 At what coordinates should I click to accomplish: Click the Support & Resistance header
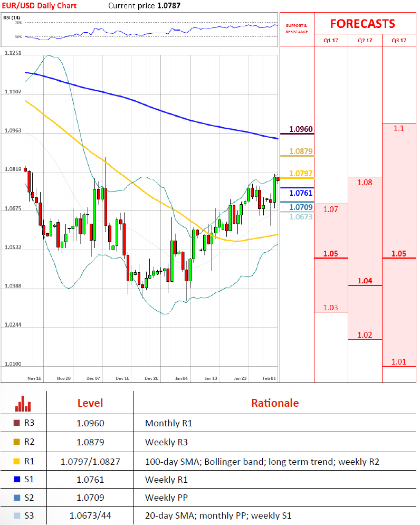tap(297, 28)
